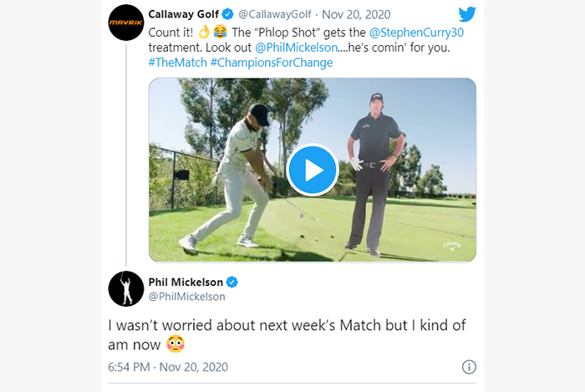The image size is (585, 392).
Task: Click the Twitter bird logo
Action: coord(467,14)
